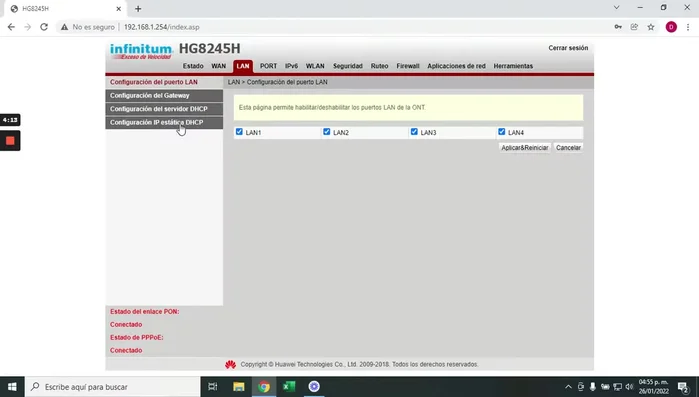Open Chrome profile avatar D
The image size is (699, 397).
click(671, 27)
